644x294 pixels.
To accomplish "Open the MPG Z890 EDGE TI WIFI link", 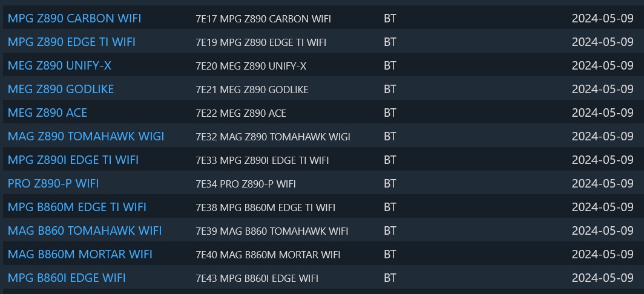I will pyautogui.click(x=71, y=42).
